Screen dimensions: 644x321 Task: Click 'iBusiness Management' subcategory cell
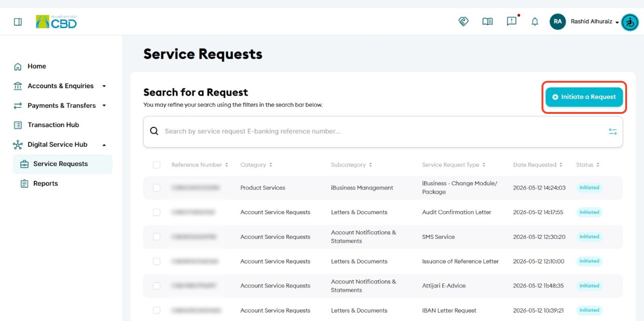(x=362, y=188)
